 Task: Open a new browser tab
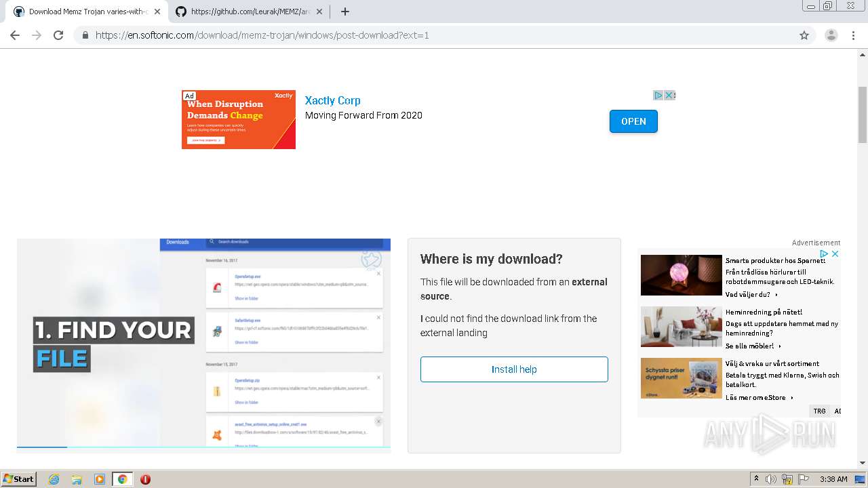pos(345,12)
